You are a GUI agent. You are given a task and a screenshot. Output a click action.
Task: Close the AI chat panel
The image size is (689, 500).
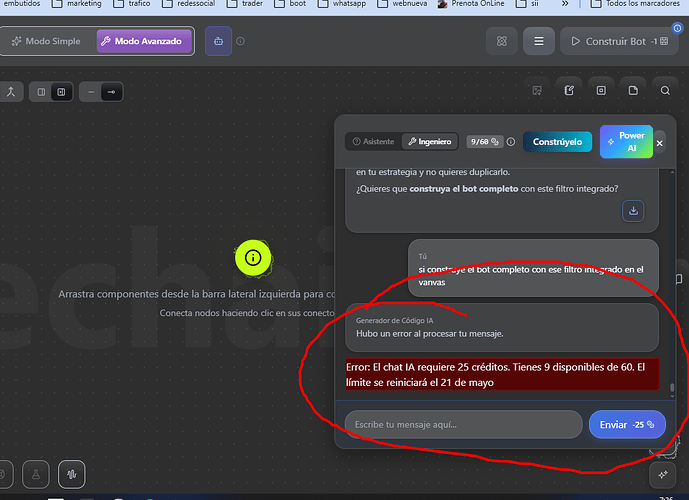[x=660, y=143]
